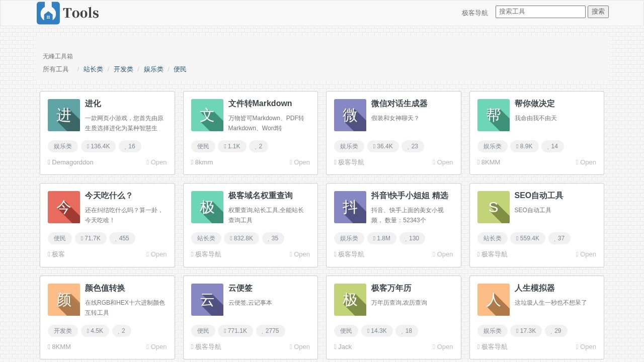Click the 便民 tag on 极客万年历
The height and width of the screenshot is (362, 644).
(345, 331)
